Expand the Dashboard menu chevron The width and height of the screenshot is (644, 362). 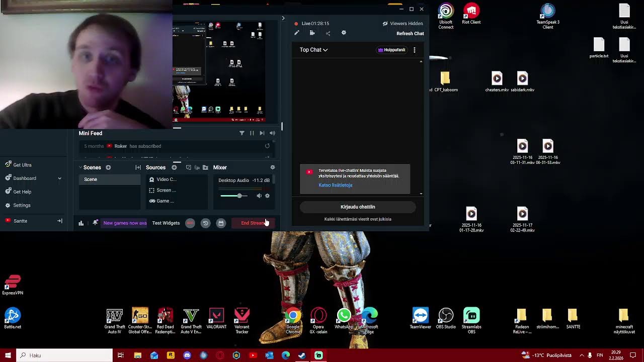click(59, 178)
